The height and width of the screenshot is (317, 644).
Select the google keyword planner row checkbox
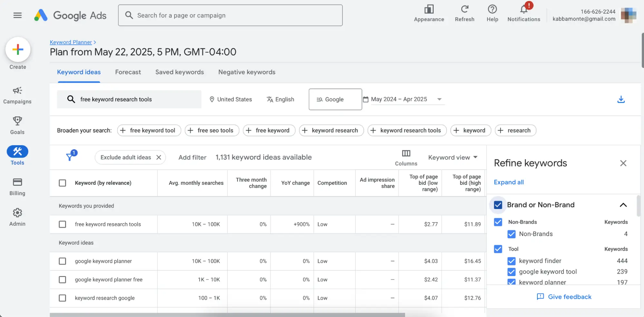point(62,261)
